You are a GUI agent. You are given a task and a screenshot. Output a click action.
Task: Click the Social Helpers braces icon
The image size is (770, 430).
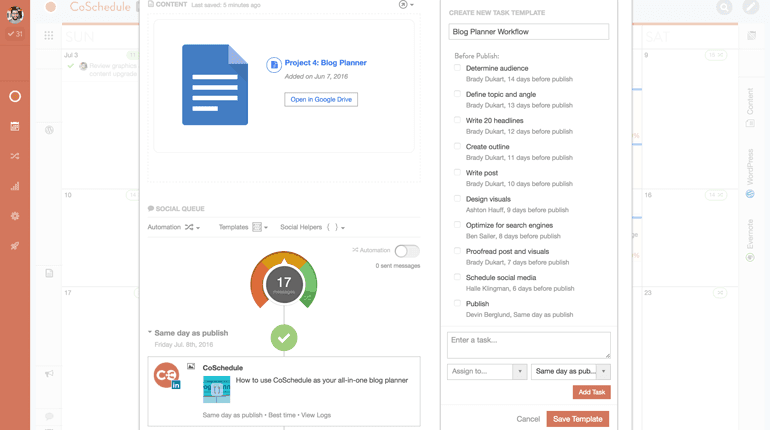tap(332, 227)
